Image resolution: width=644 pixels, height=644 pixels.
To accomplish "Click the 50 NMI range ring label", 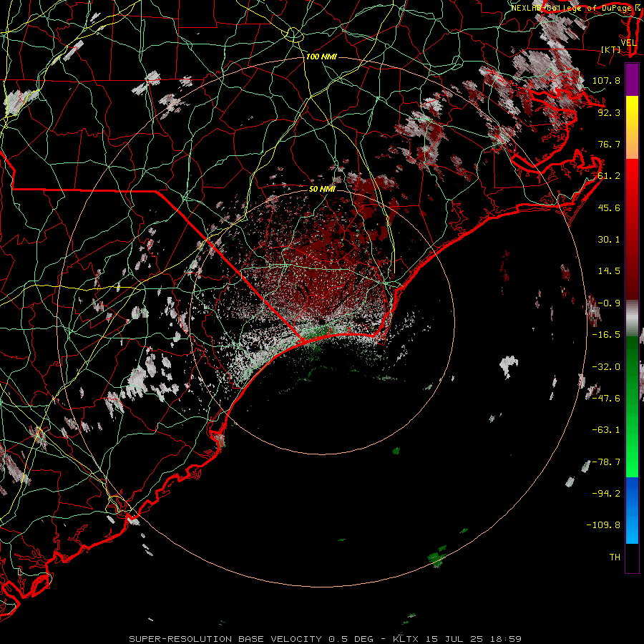I will [x=322, y=189].
